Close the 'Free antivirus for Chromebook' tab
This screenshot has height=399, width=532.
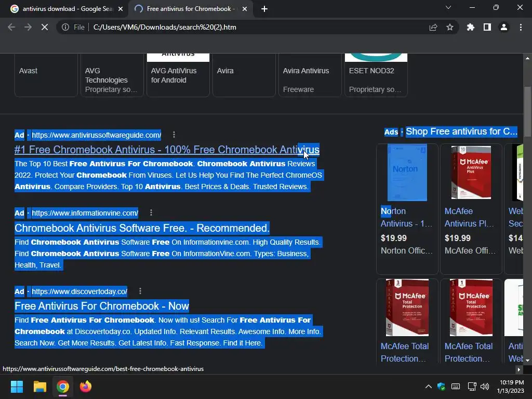[245, 9]
